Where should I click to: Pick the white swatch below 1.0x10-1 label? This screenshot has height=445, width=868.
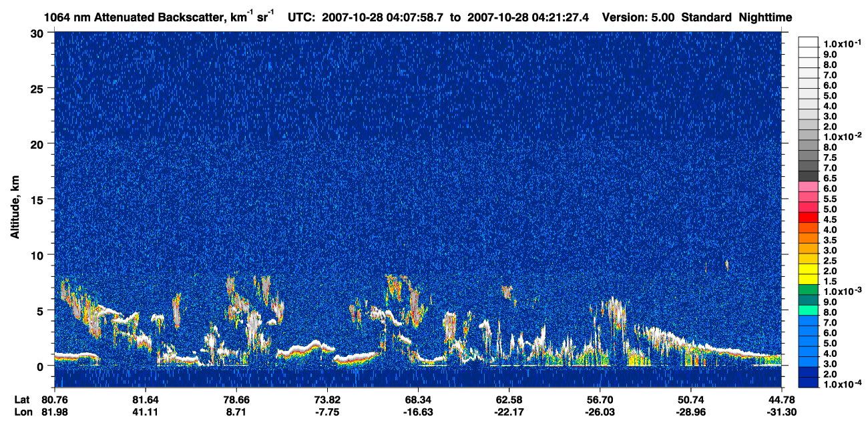(809, 51)
